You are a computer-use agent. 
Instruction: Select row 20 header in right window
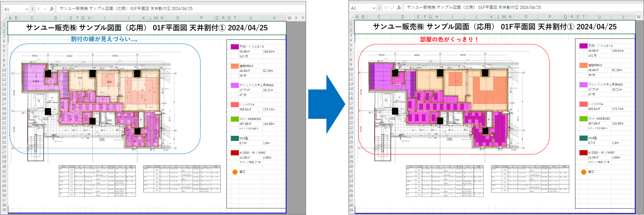coord(351,118)
